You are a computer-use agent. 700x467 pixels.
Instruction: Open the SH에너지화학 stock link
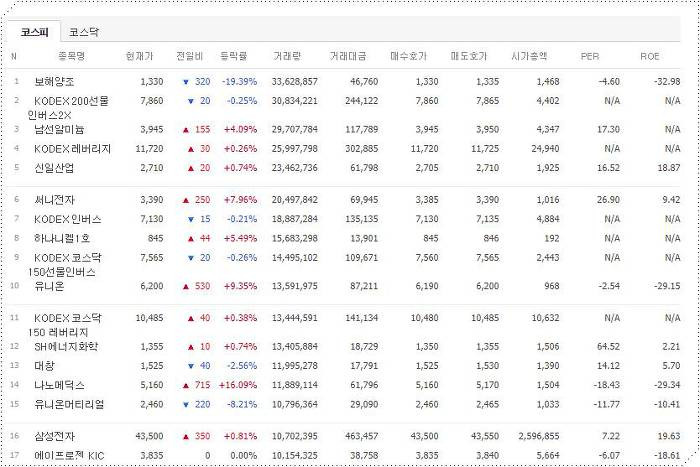click(x=66, y=346)
